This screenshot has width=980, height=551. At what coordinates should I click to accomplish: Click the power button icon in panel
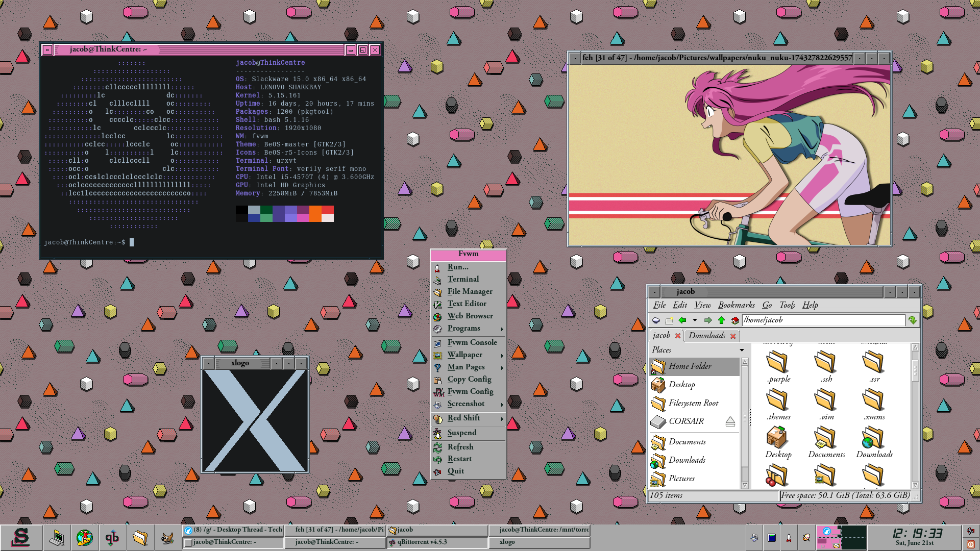pyautogui.click(x=971, y=544)
